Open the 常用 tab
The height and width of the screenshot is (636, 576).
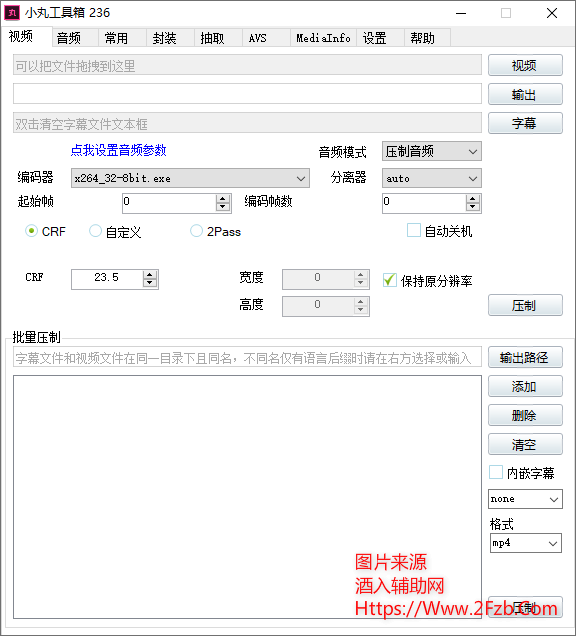[x=122, y=38]
